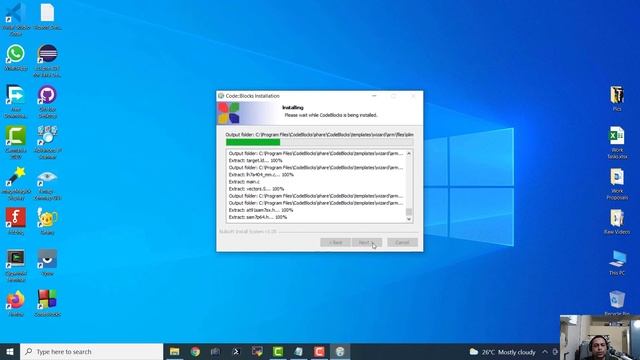Launch the Eclipse IDE desktop shortcut
The width and height of the screenshot is (640, 360).
47,60
